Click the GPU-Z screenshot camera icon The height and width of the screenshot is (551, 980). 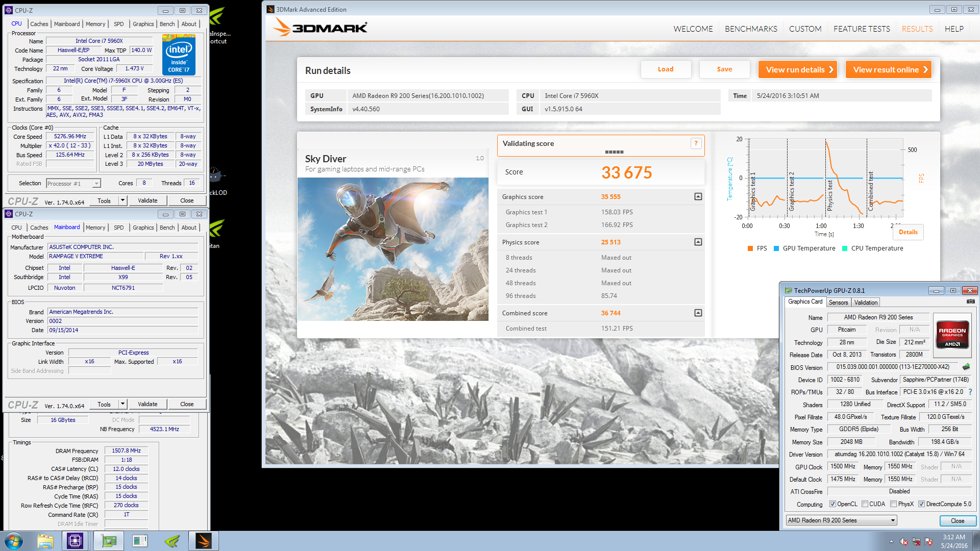(x=970, y=302)
